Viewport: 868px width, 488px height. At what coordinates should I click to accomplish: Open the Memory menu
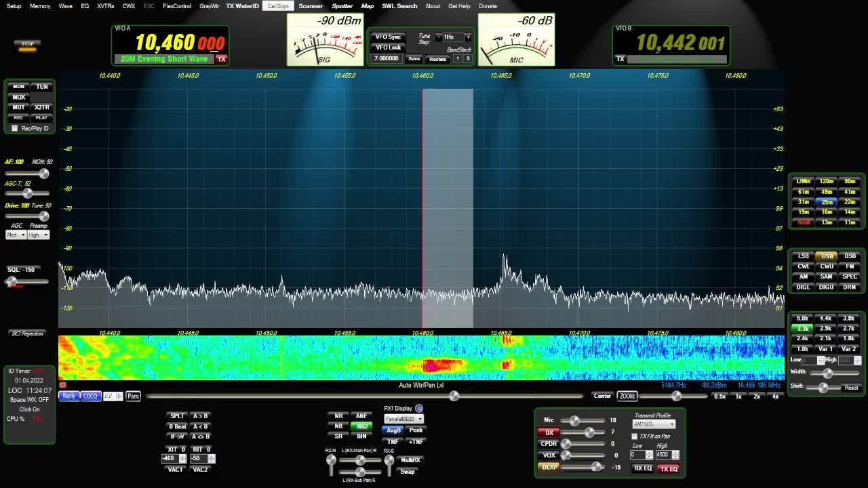tap(40, 6)
